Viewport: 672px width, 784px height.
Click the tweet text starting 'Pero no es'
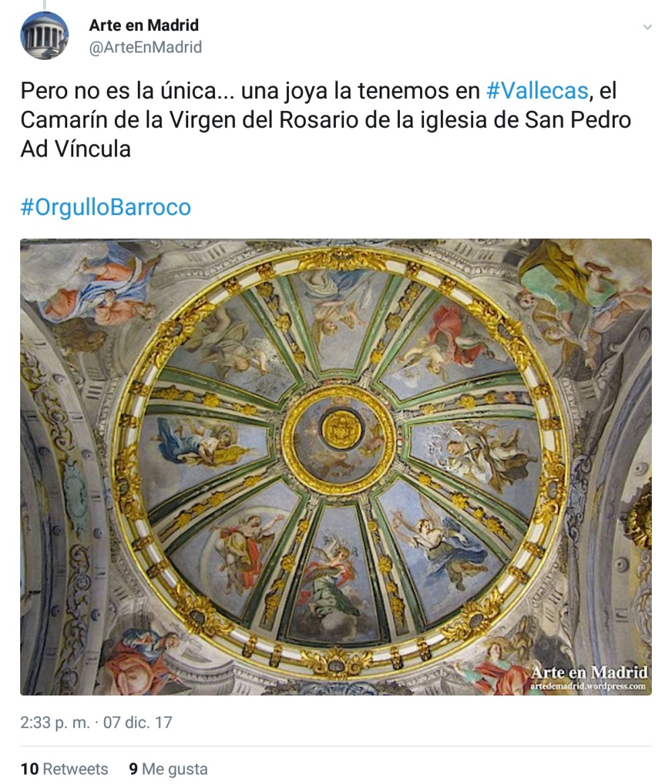point(326,120)
